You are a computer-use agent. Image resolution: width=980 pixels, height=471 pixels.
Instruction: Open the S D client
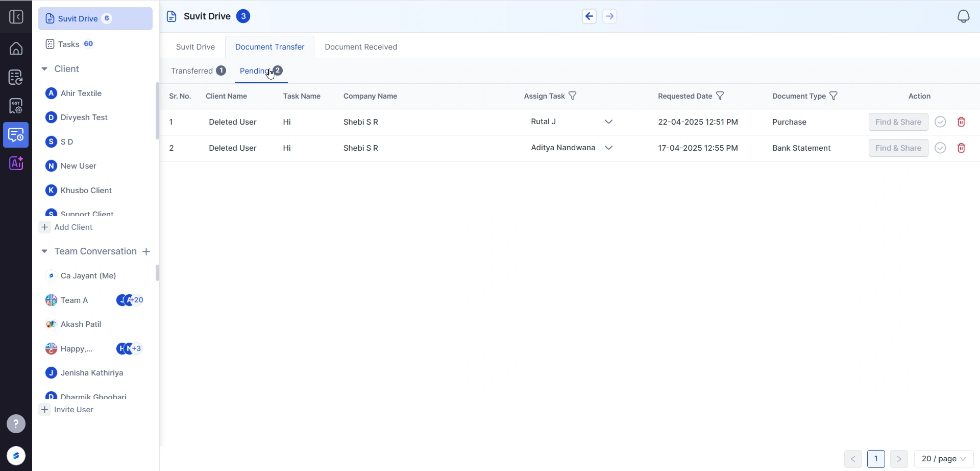[67, 142]
